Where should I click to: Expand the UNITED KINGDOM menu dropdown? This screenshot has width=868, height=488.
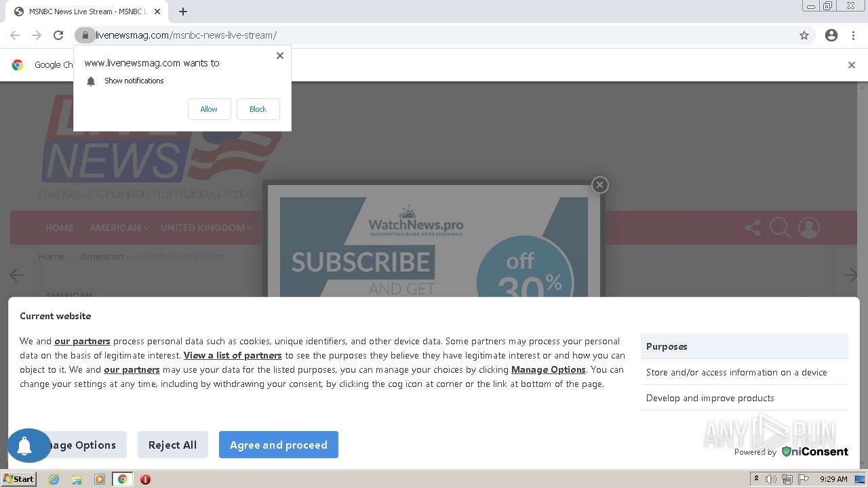(x=207, y=228)
